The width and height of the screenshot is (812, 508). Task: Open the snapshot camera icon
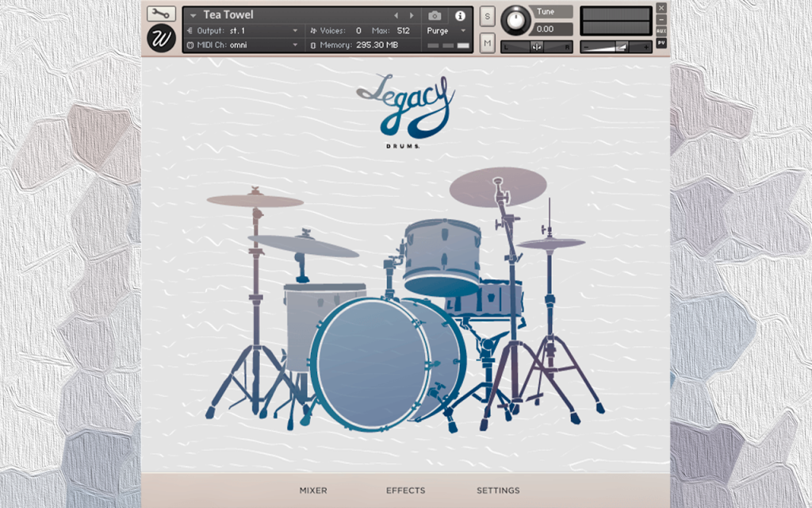point(435,16)
